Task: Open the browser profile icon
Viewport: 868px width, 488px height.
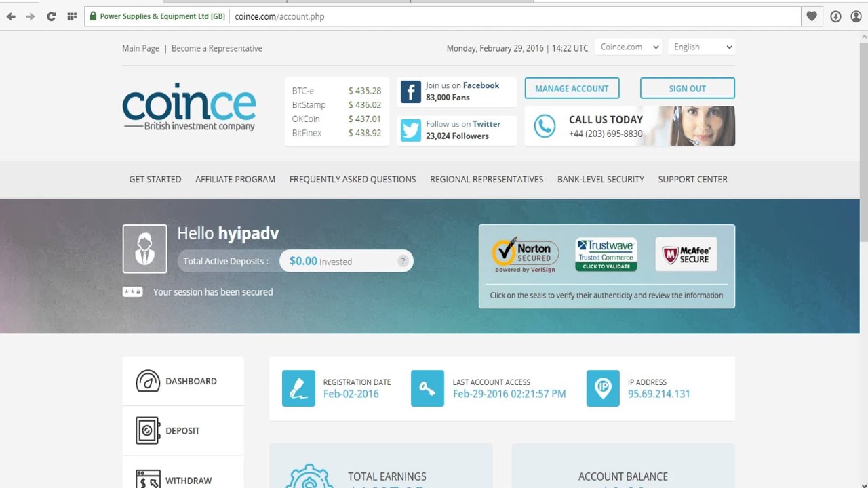Action: point(856,16)
